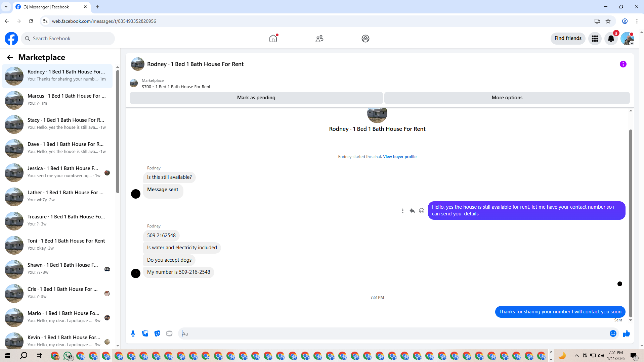The height and width of the screenshot is (362, 644).
Task: Open the Friends icon in top navigation
Action: click(319, 39)
